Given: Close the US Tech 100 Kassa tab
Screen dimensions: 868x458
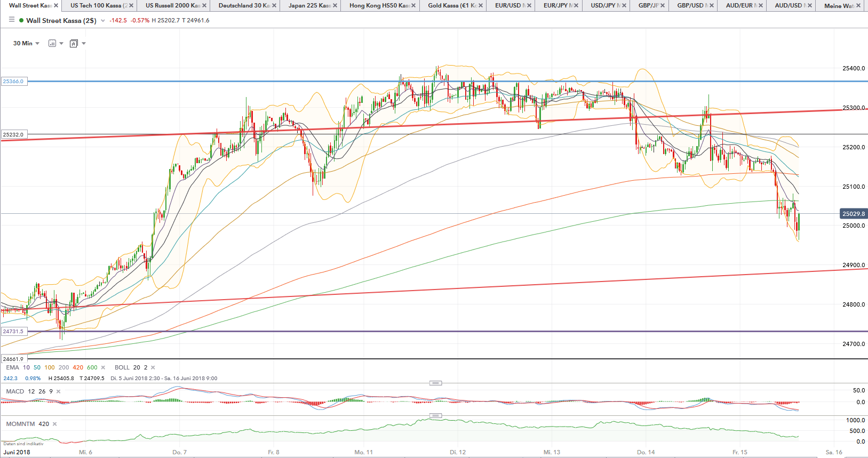Looking at the screenshot, I should 131,5.
